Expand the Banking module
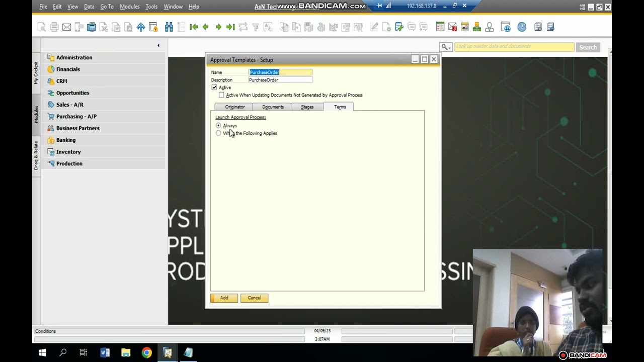This screenshot has height=362, width=644. [65, 140]
